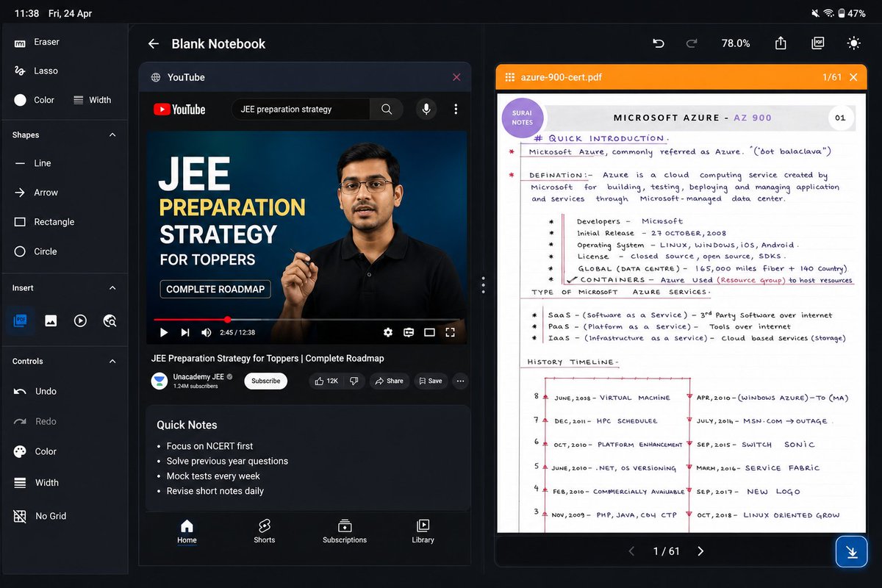This screenshot has height=588, width=882.
Task: Toggle light and dark theme
Action: pyautogui.click(x=853, y=43)
